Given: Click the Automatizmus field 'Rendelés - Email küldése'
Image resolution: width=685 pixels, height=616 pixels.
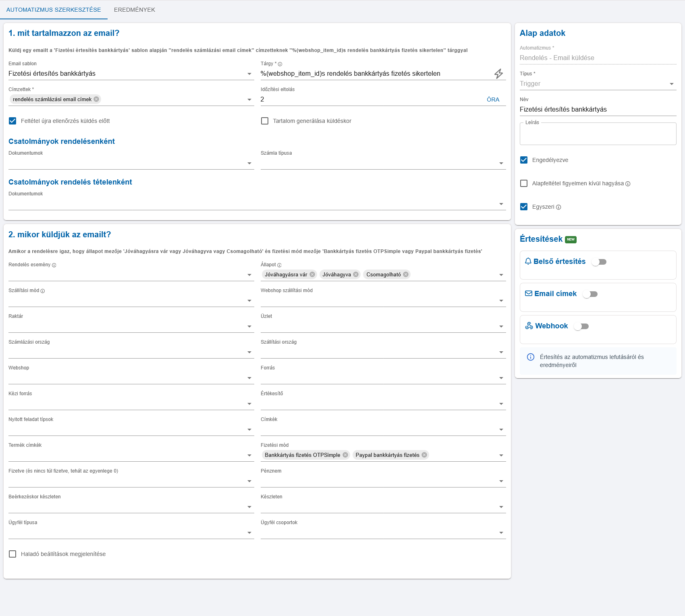Looking at the screenshot, I should click(x=598, y=58).
